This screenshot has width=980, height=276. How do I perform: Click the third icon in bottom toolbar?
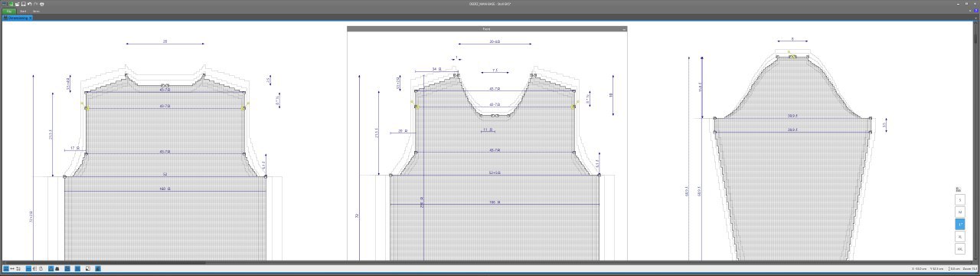tap(18, 268)
